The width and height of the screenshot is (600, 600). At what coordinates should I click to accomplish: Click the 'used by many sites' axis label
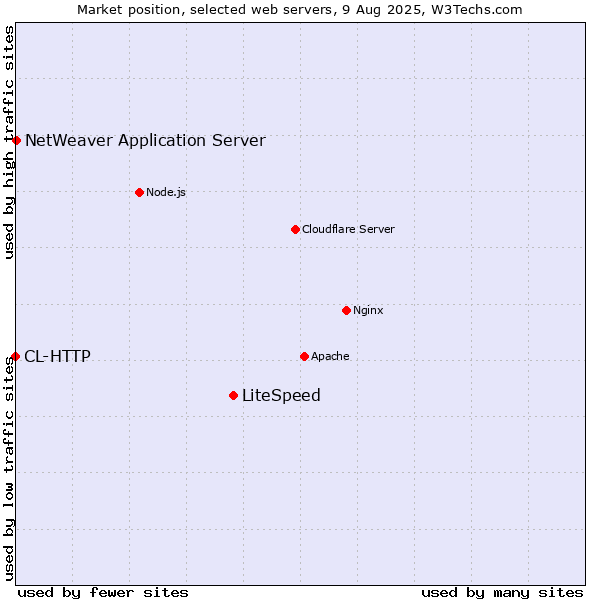click(502, 593)
